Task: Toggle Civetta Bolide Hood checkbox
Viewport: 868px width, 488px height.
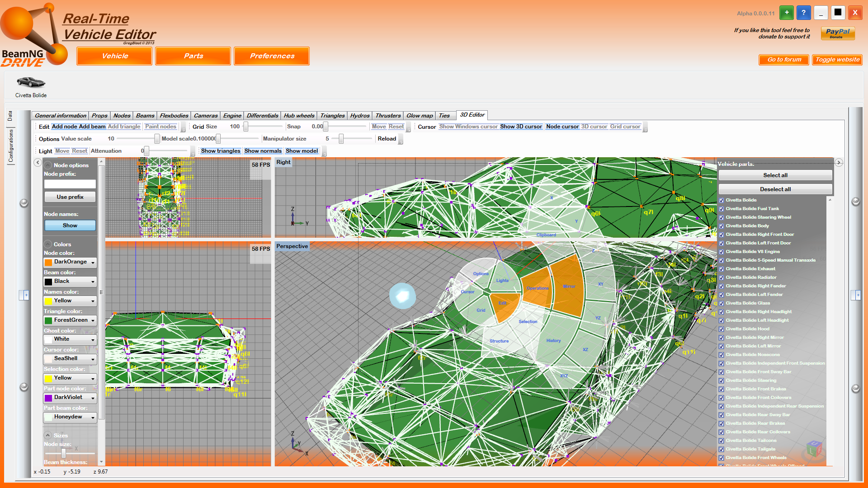Action: pyautogui.click(x=722, y=329)
